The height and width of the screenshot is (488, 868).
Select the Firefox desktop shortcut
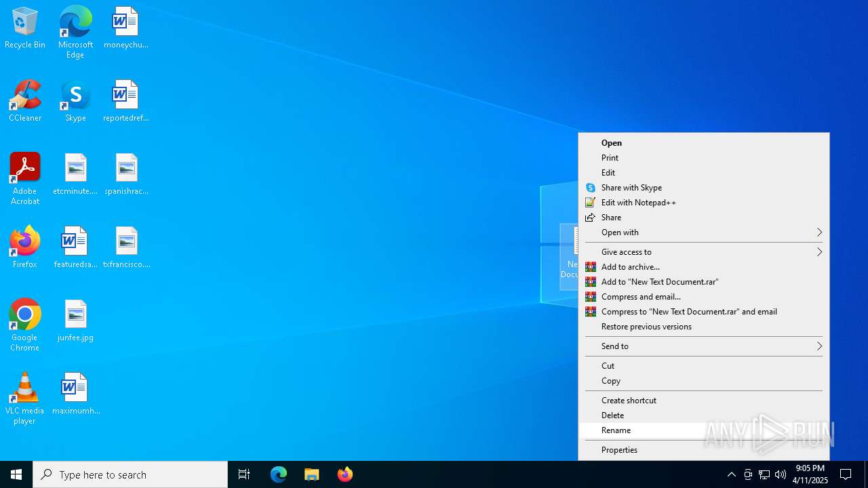tap(25, 248)
